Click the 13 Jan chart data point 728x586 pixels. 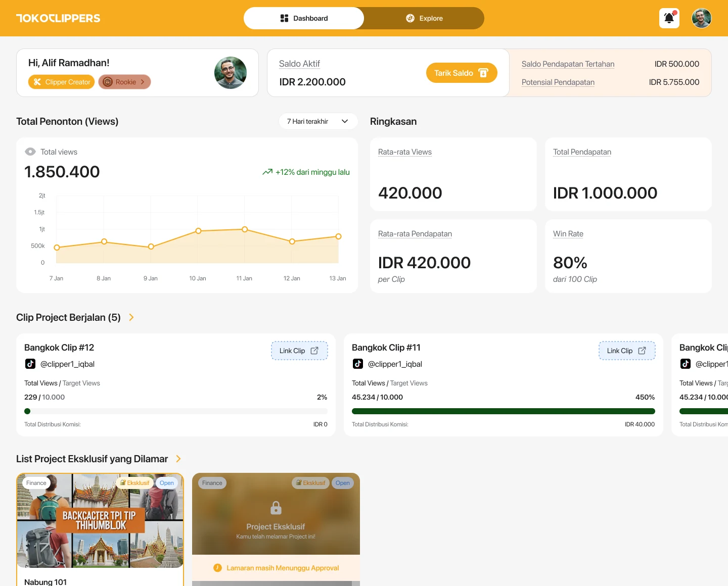[339, 236]
